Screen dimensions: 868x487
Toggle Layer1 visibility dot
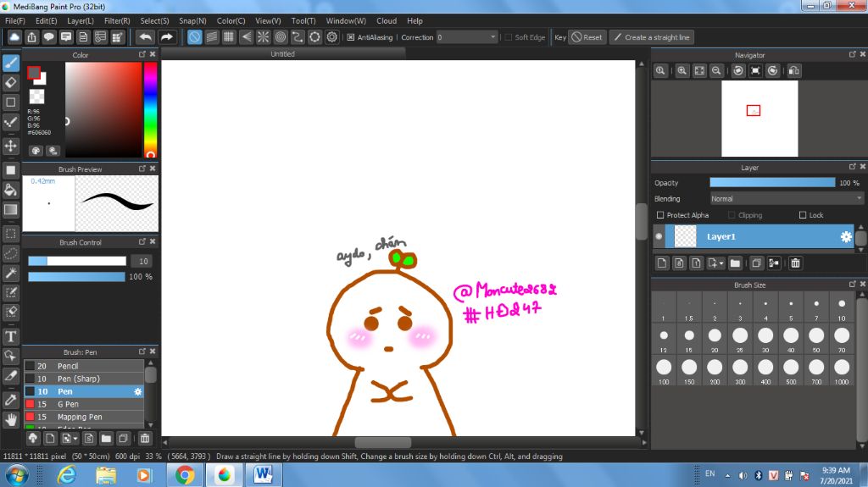pyautogui.click(x=659, y=236)
